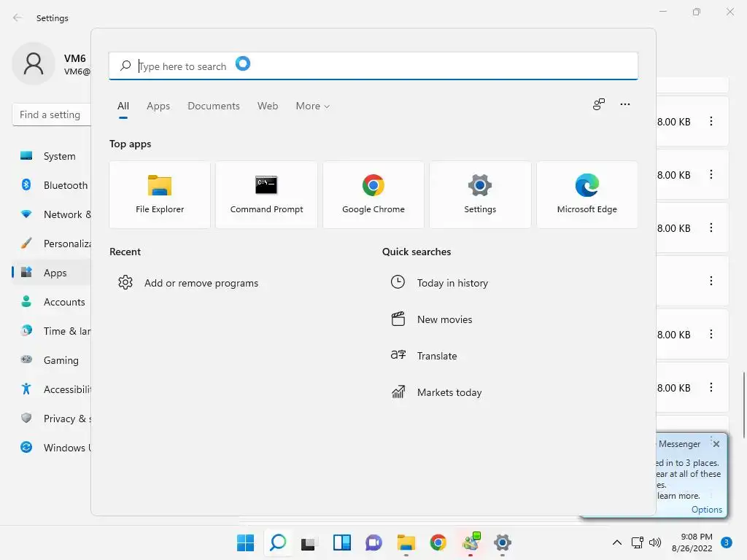Open the notification center badge showing 3
Image resolution: width=747 pixels, height=560 pixels.
727,542
